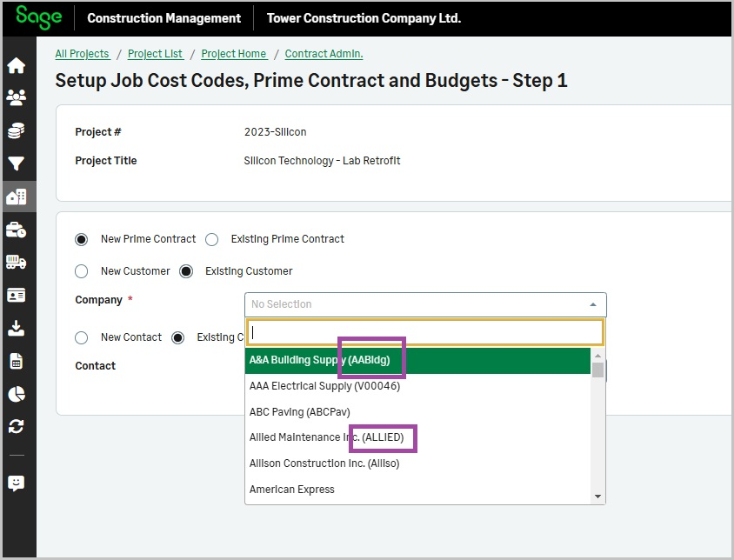Click the Sage logo

(38, 17)
